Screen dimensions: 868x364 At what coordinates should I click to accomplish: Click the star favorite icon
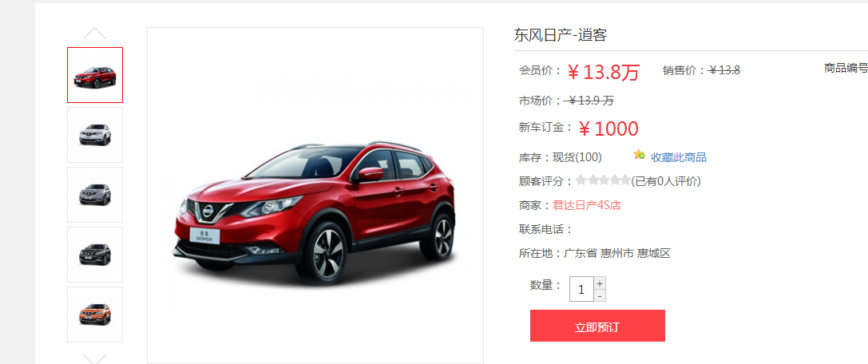pos(640,155)
